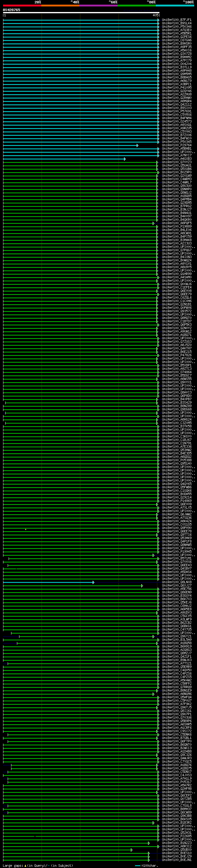Image resolution: width=197 pixels, height=868 pixels.
Task: Select the UniRef100_Q5UAU1 label
Action: point(177,165)
